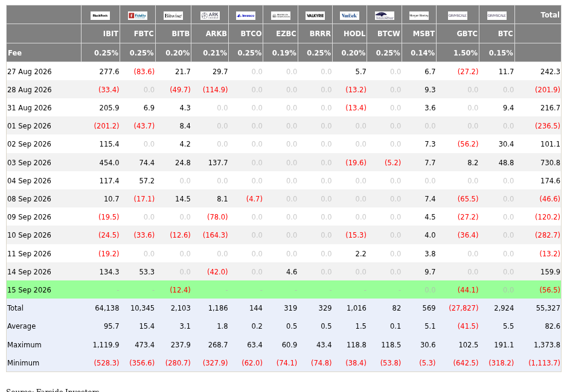
Task: Click the Total column header
Action: [549, 15]
